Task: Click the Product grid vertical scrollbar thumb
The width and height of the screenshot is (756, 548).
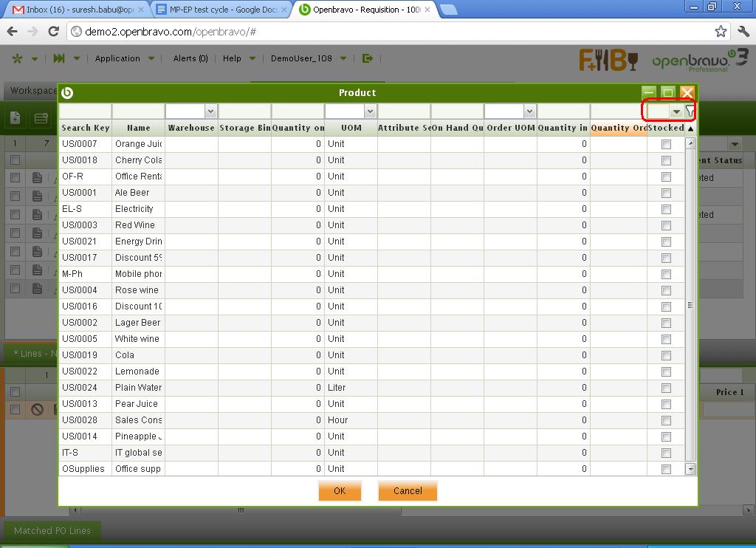Action: point(690,305)
